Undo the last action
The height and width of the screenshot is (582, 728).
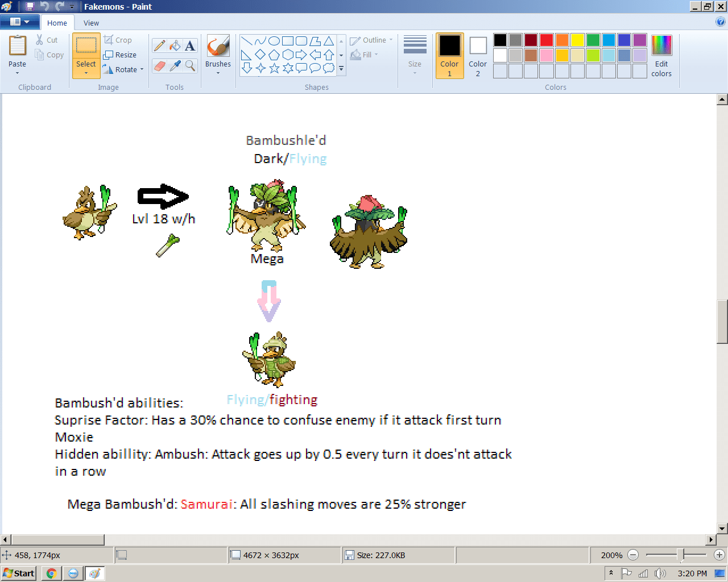point(44,6)
